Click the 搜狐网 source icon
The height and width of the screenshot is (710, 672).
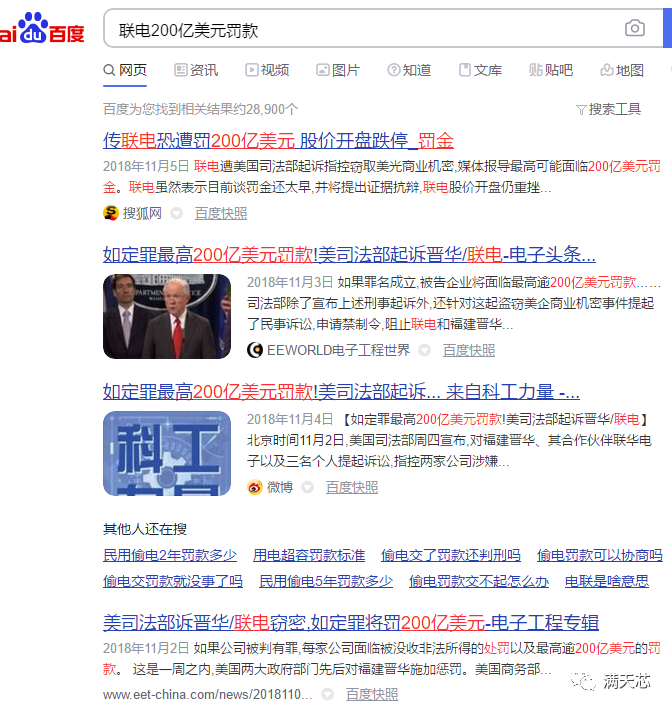click(x=110, y=213)
